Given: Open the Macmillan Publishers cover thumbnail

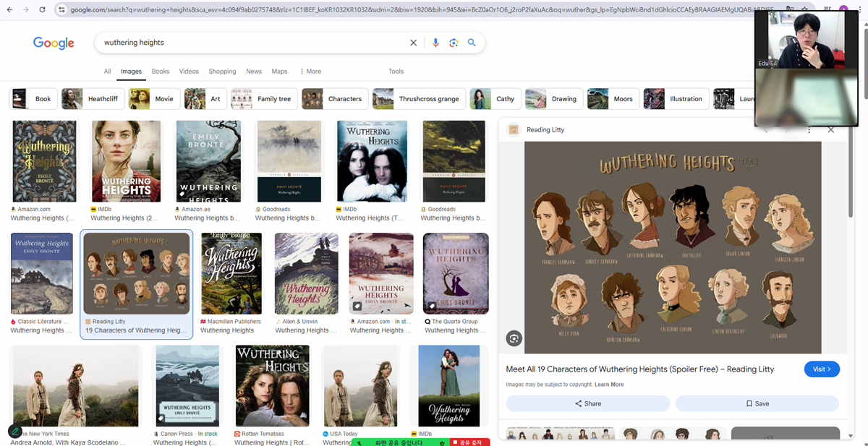Looking at the screenshot, I should (x=231, y=273).
